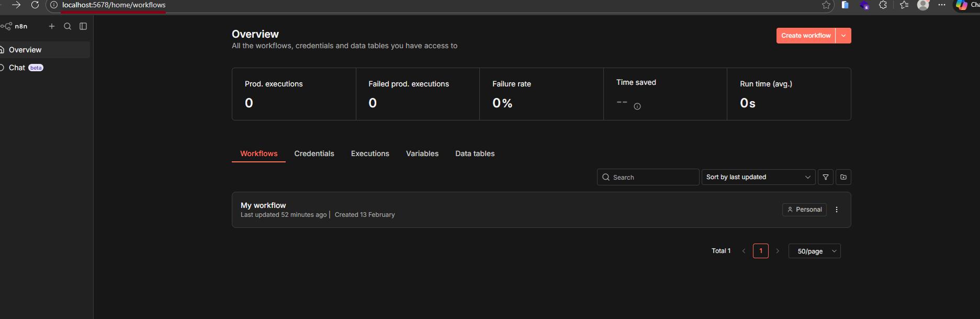980x319 pixels.
Task: Open the My workflow entry
Action: click(x=263, y=205)
